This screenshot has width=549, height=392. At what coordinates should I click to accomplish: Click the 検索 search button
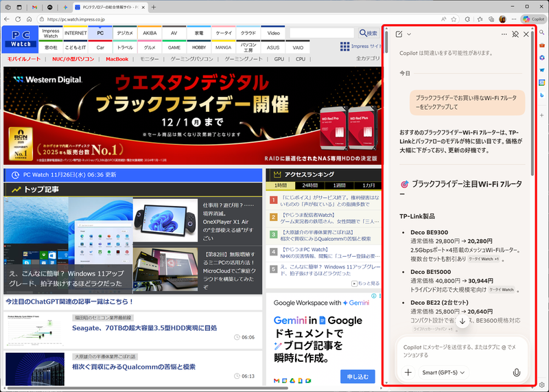[x=369, y=33]
